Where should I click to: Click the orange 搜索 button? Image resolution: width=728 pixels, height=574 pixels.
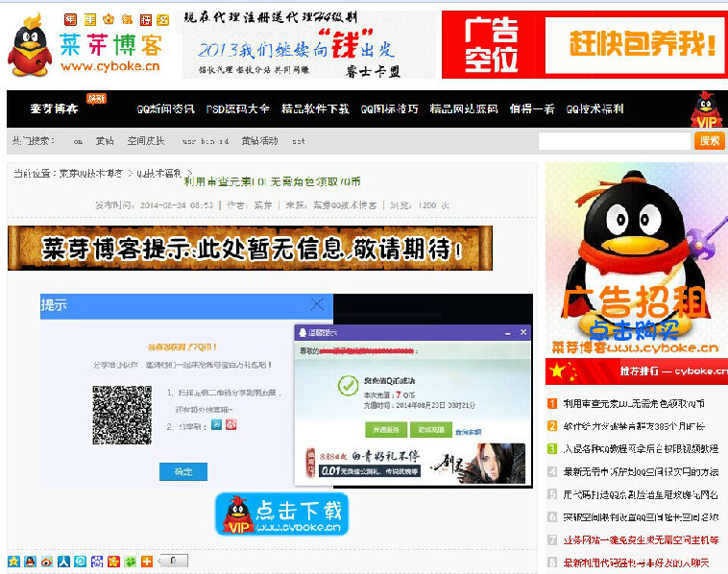[710, 140]
